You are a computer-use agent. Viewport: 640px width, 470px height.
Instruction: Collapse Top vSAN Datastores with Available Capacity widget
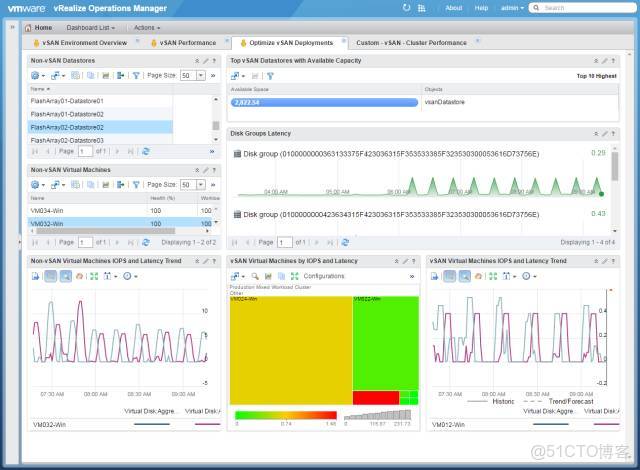(596, 61)
